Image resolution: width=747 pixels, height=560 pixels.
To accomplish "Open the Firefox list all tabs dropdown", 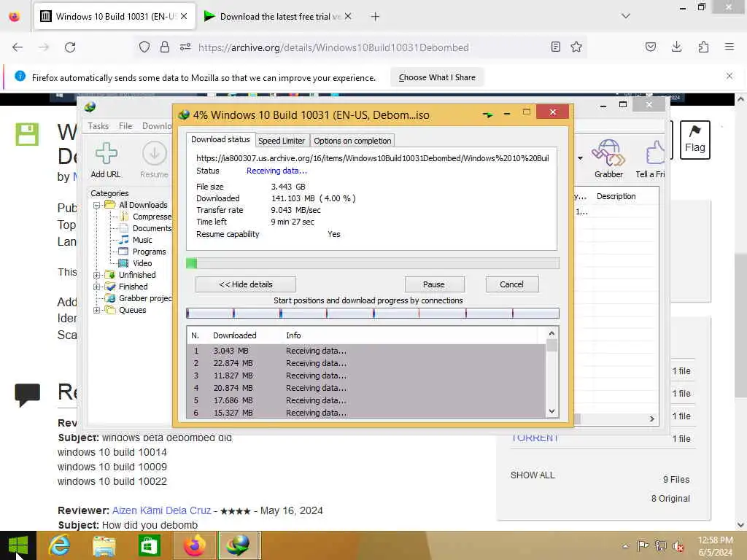I will [625, 16].
